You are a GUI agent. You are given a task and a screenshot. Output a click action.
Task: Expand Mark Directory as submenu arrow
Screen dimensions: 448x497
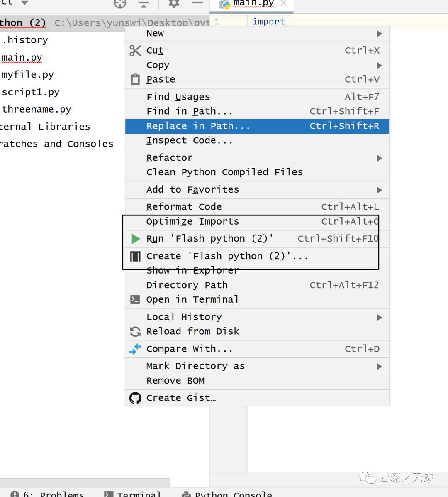coord(379,366)
